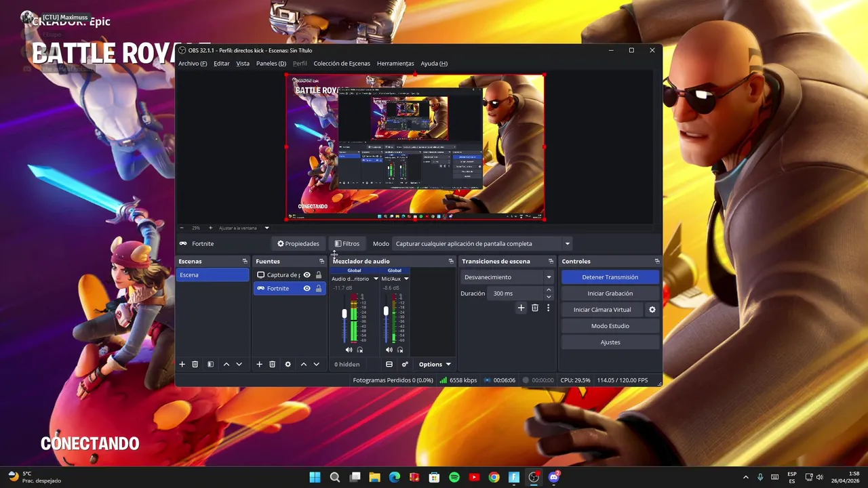Open source properties gear in Fuentes panel
868x488 pixels.
pos(288,364)
